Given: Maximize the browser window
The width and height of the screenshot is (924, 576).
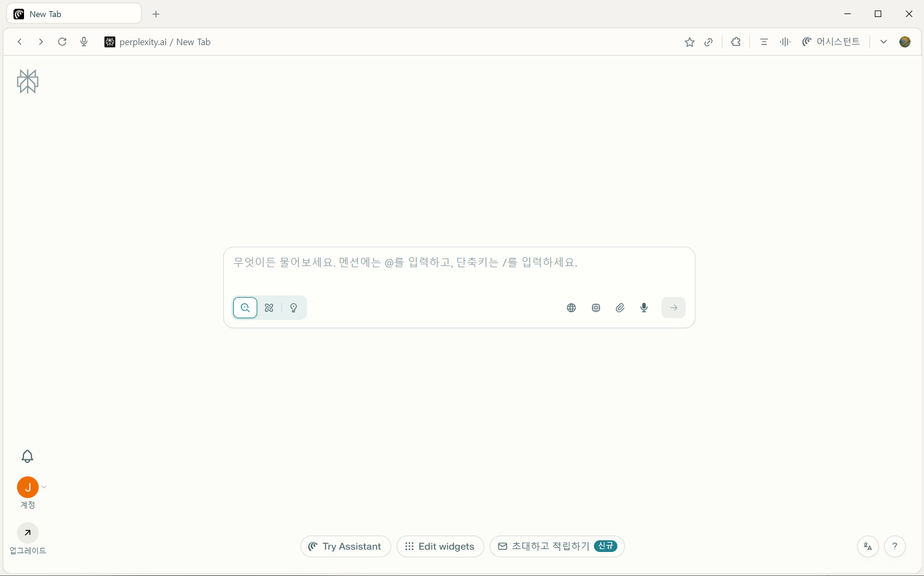Looking at the screenshot, I should pyautogui.click(x=878, y=14).
